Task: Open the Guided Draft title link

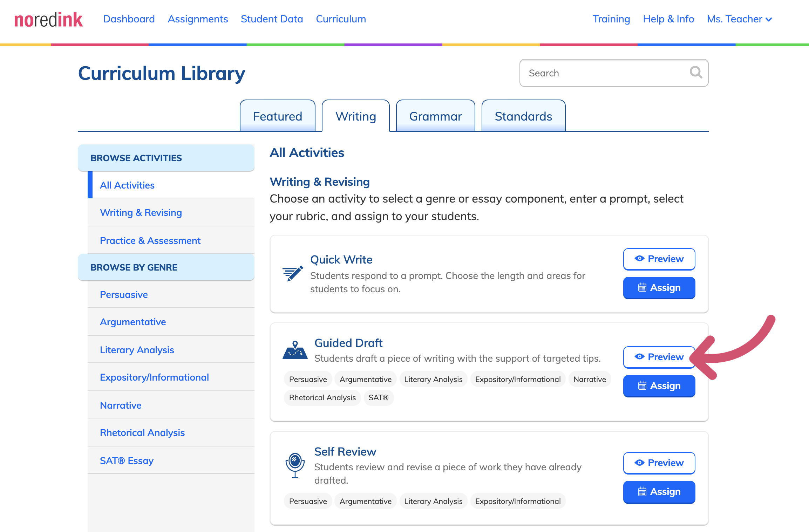Action: [x=348, y=343]
